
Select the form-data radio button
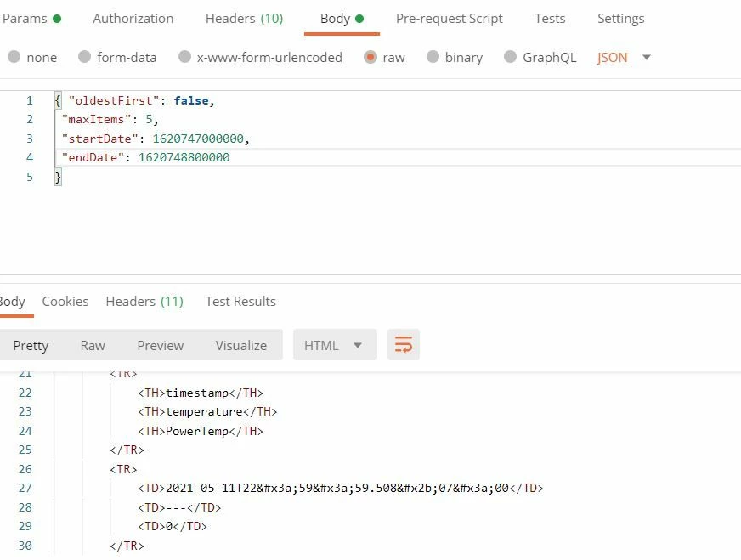(x=84, y=57)
